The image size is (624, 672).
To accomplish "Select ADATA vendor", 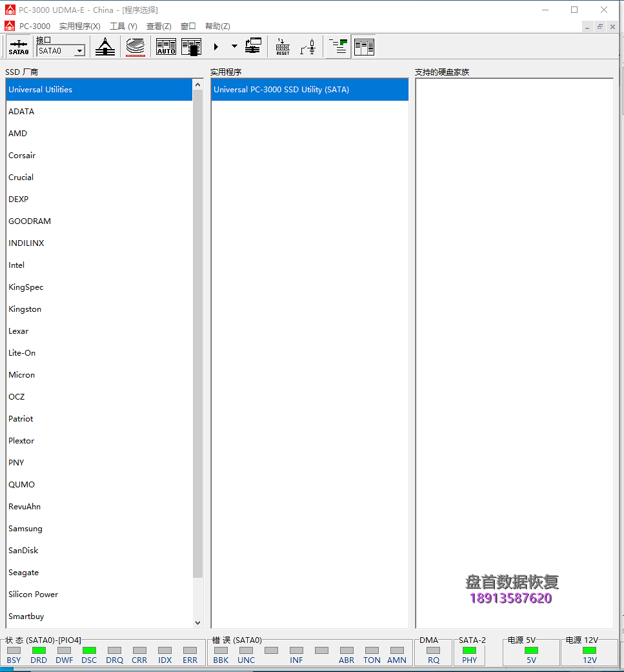I will [99, 112].
